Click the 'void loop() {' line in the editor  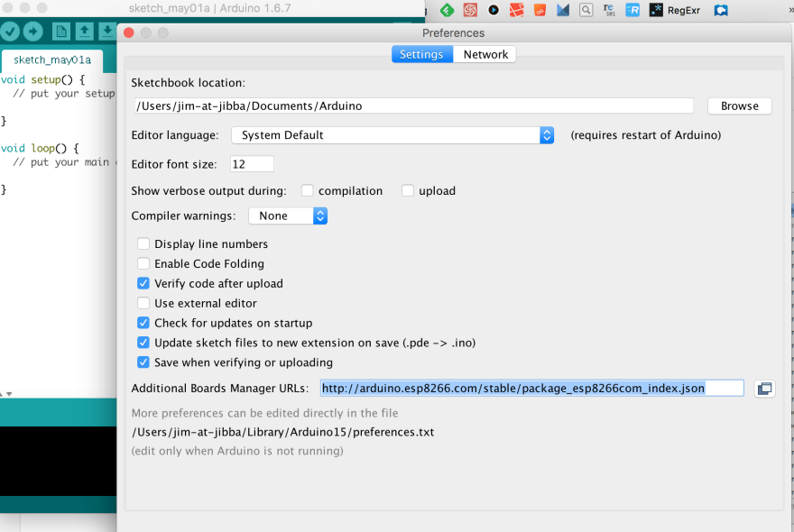click(40, 148)
